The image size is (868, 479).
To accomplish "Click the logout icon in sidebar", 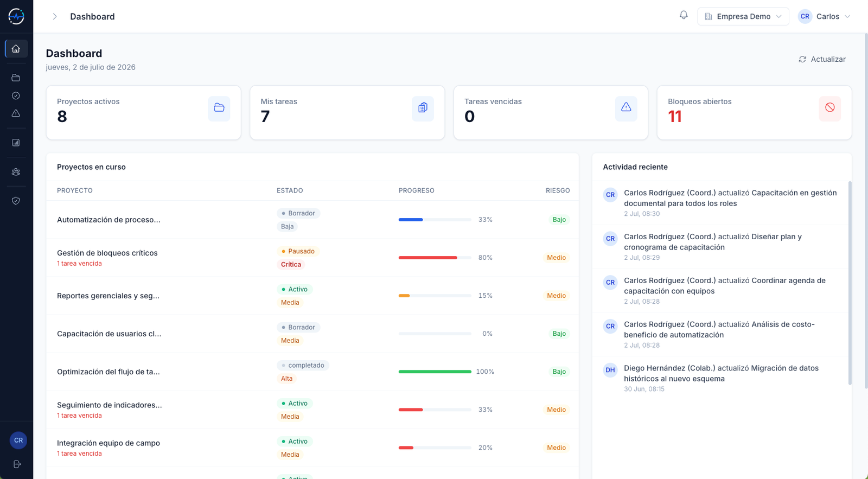I will click(17, 464).
